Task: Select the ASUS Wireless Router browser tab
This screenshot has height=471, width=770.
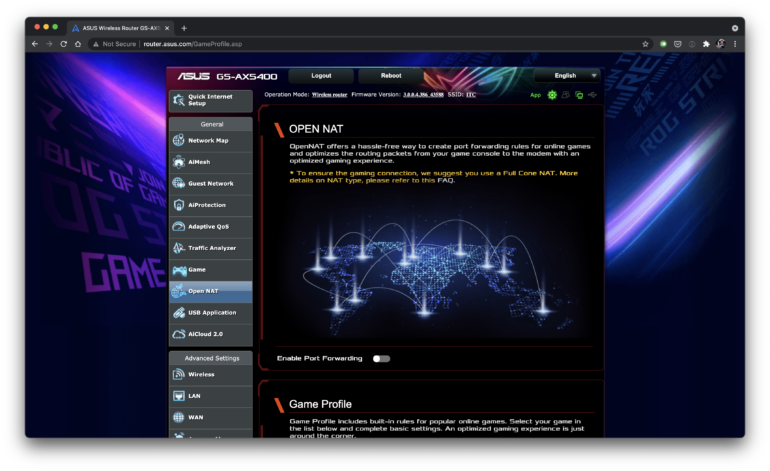Action: [119, 28]
